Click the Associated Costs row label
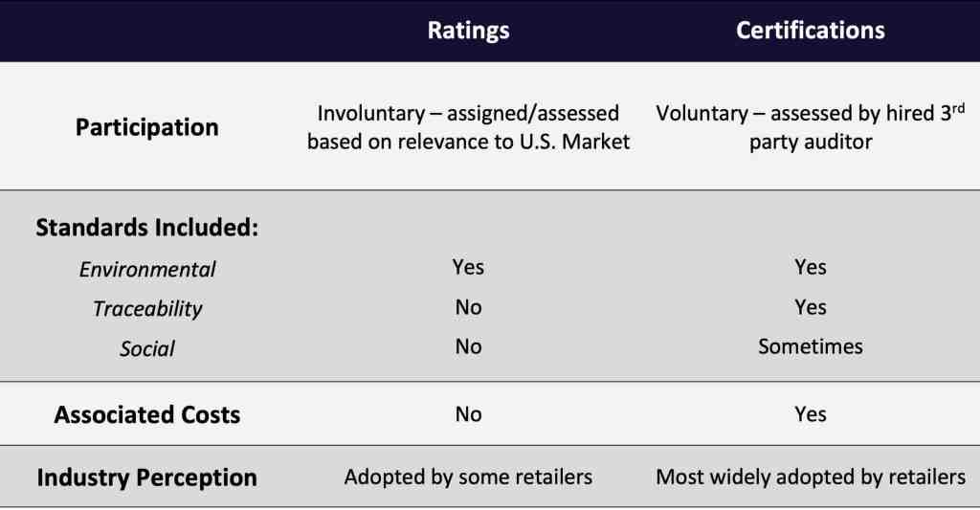 [x=146, y=414]
